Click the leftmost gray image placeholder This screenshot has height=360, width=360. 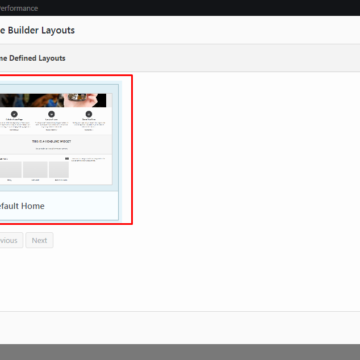[x=10, y=170]
